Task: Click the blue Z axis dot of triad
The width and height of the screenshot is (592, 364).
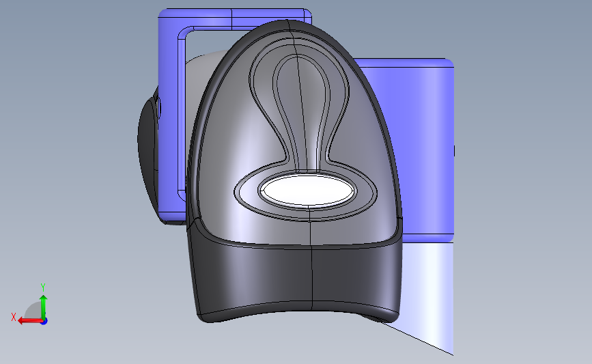Action: (x=44, y=322)
